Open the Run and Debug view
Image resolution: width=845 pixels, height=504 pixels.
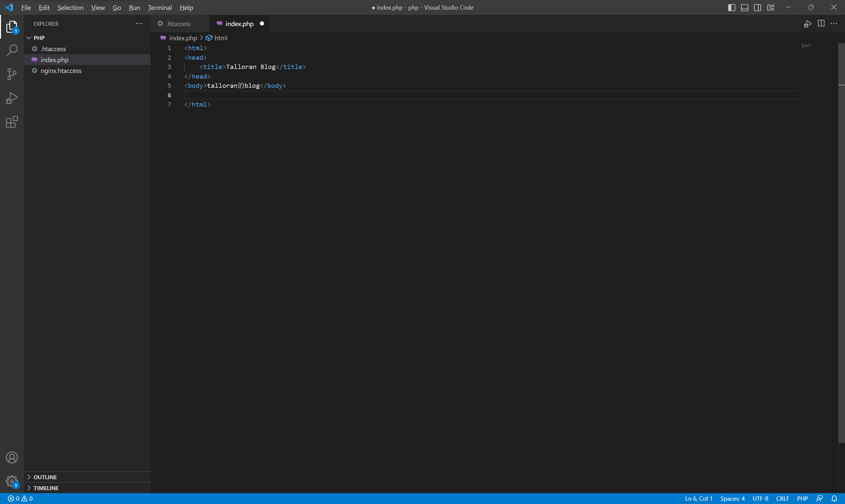[12, 98]
